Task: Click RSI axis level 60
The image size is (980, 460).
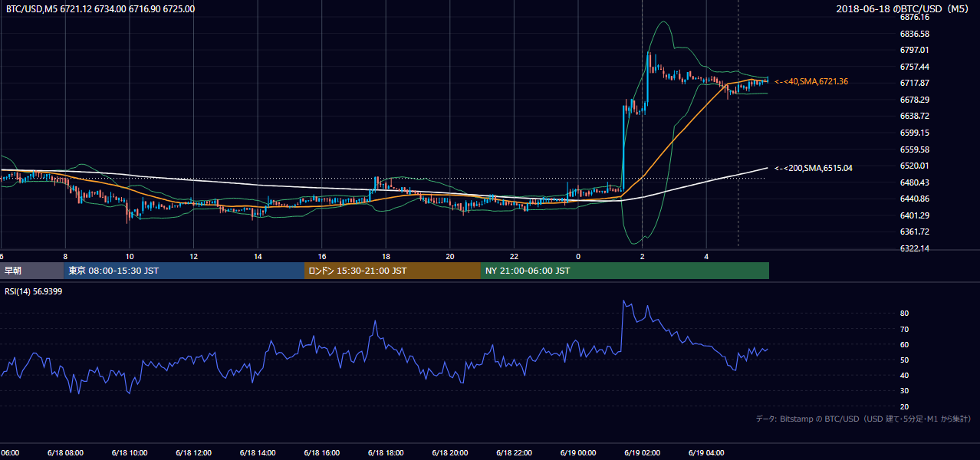Action: point(904,344)
